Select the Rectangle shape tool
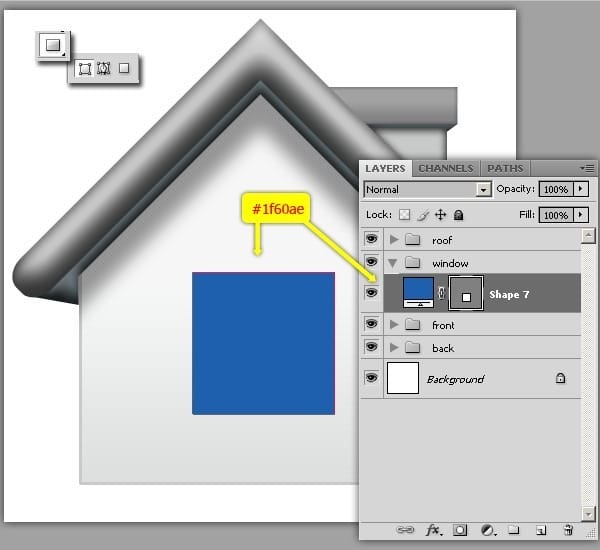The width and height of the screenshot is (600, 550). [x=53, y=45]
